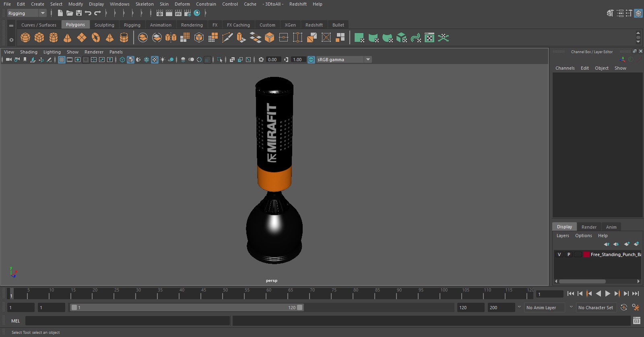Open the Script Editor icon
Viewport: 644px width, 337px height.
[637, 320]
